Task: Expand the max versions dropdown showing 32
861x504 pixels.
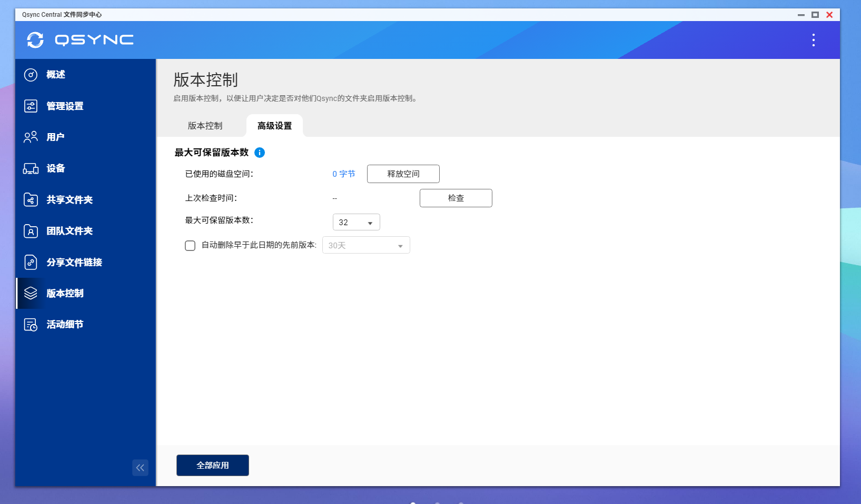Action: coord(356,223)
